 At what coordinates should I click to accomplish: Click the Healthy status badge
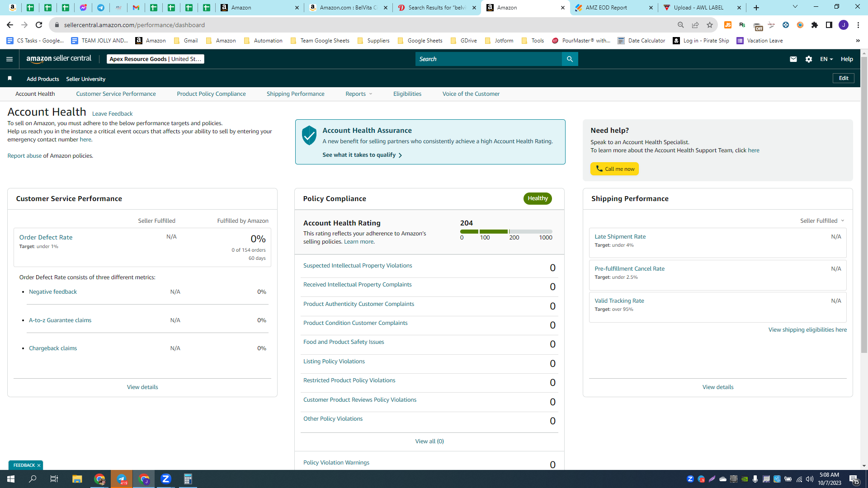click(538, 198)
